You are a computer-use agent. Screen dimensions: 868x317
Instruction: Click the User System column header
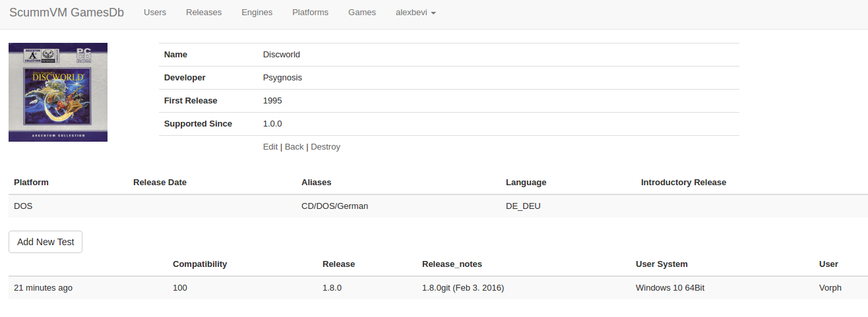pyautogui.click(x=662, y=264)
